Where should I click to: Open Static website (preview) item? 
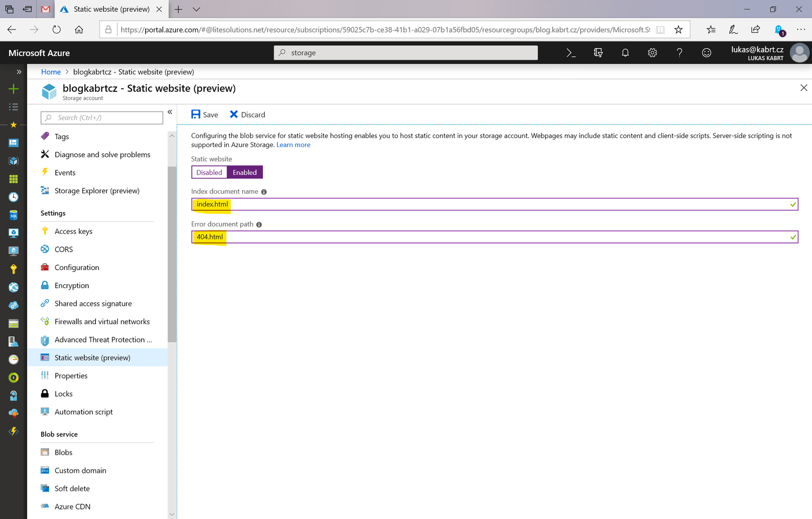97,358
